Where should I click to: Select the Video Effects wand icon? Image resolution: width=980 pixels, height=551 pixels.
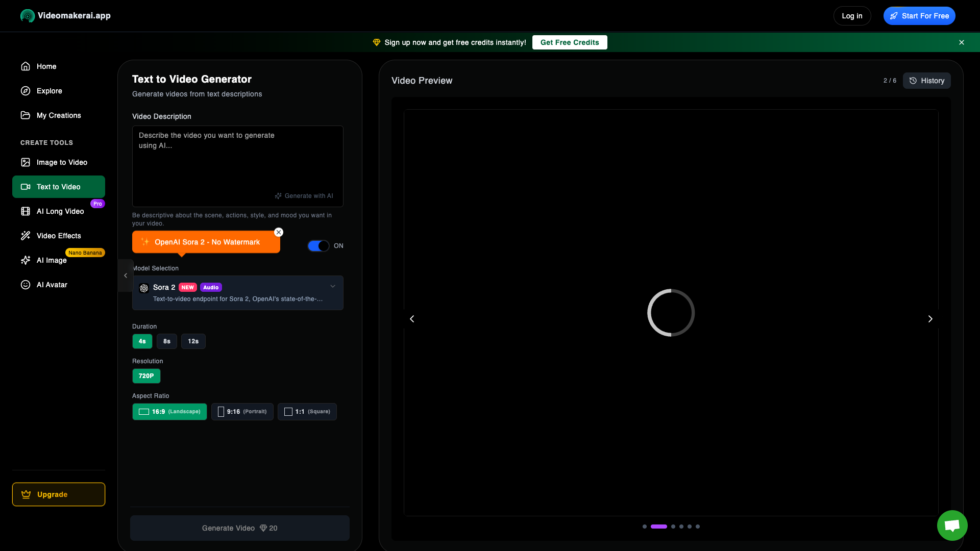pyautogui.click(x=26, y=236)
